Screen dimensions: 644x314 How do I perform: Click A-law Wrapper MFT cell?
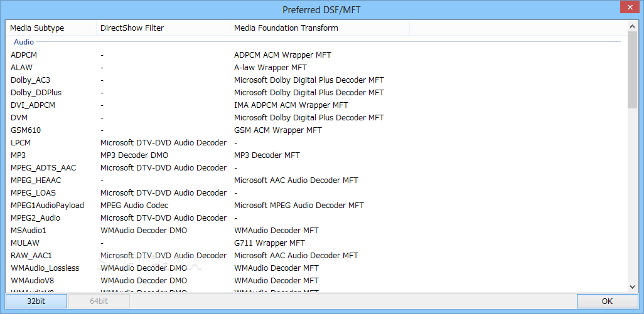tap(271, 67)
